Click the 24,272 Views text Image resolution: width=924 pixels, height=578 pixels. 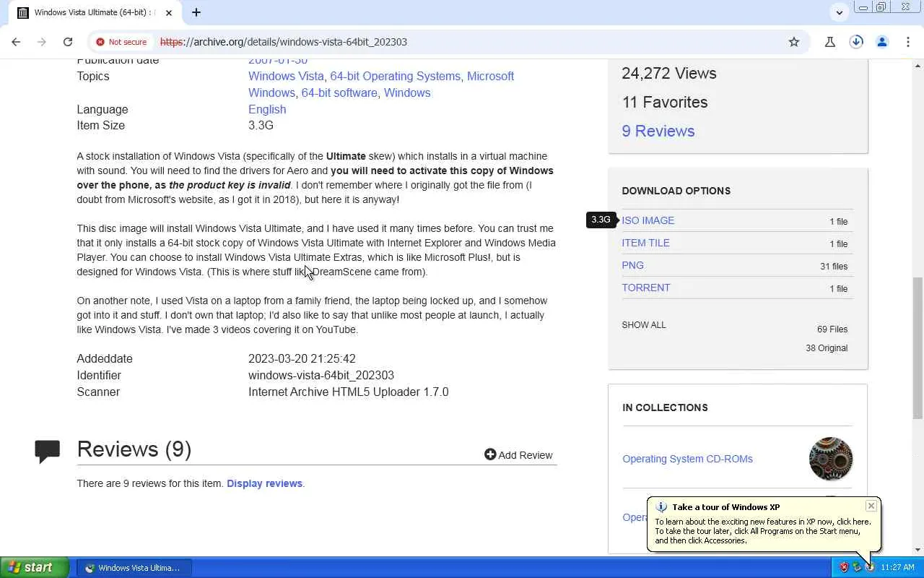coord(669,73)
